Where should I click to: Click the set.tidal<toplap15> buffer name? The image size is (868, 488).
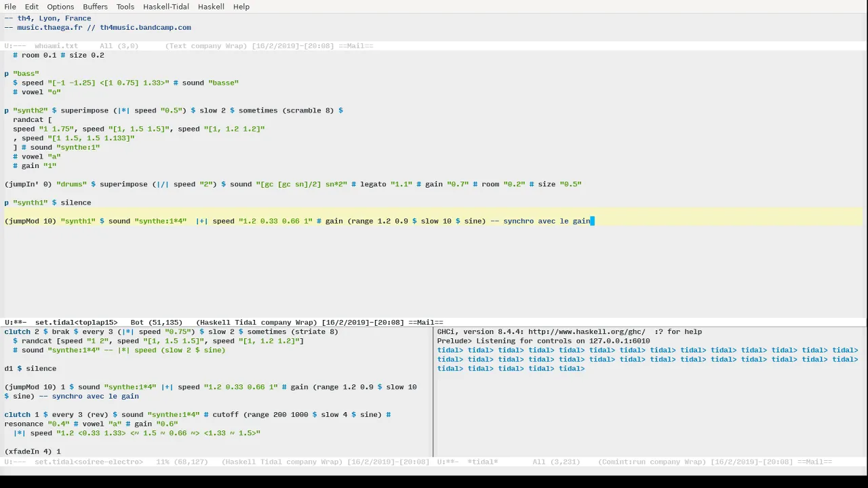click(x=76, y=323)
